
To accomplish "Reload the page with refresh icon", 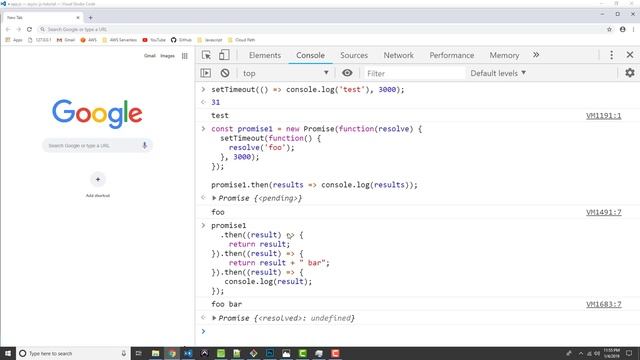I will point(29,29).
